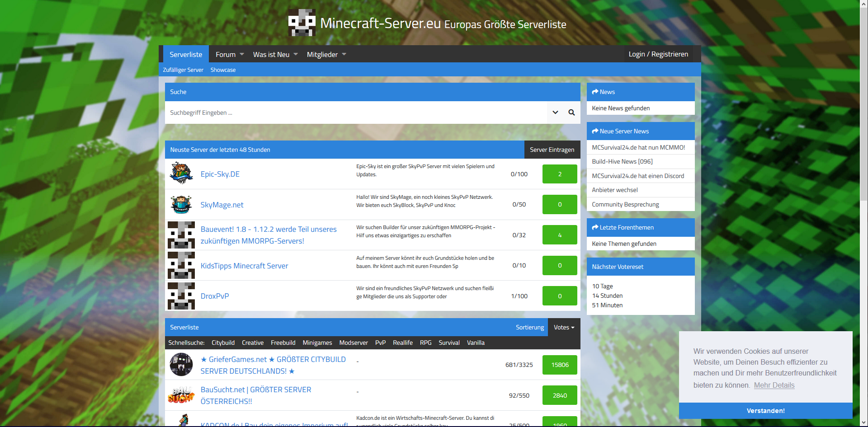This screenshot has width=868, height=427.
Task: Expand the Mitglieder menu dropdown
Action: [326, 54]
